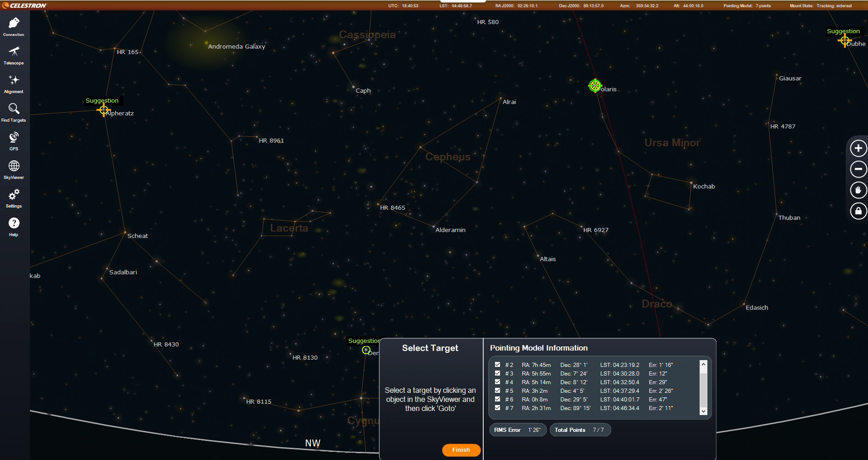Image resolution: width=868 pixels, height=460 pixels.
Task: Uncheck pointing model point #2
Action: [x=498, y=365]
